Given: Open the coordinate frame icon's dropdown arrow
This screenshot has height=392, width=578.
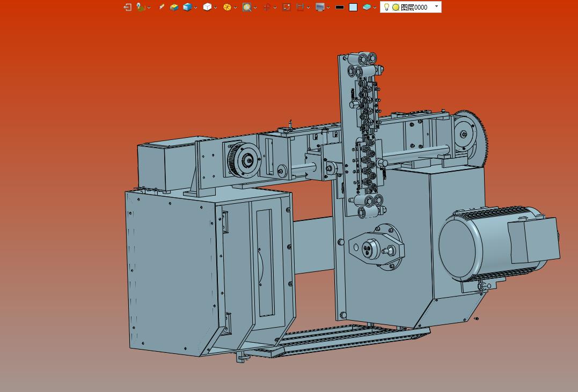Looking at the screenshot, I should click(149, 8).
